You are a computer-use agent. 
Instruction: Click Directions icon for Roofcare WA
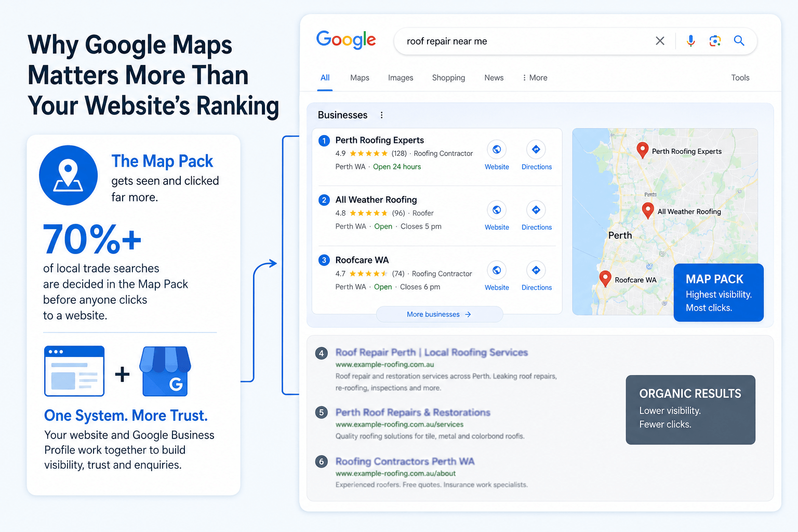click(536, 270)
